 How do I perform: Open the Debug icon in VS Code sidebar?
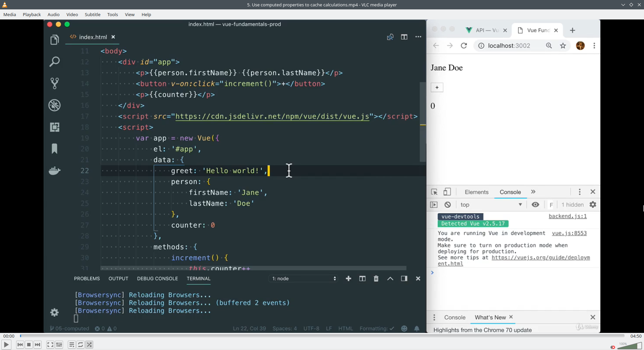click(x=54, y=105)
